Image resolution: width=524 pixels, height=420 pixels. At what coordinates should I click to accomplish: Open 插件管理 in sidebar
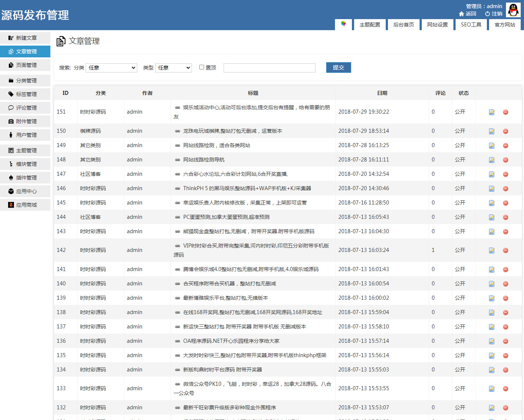pos(25,178)
